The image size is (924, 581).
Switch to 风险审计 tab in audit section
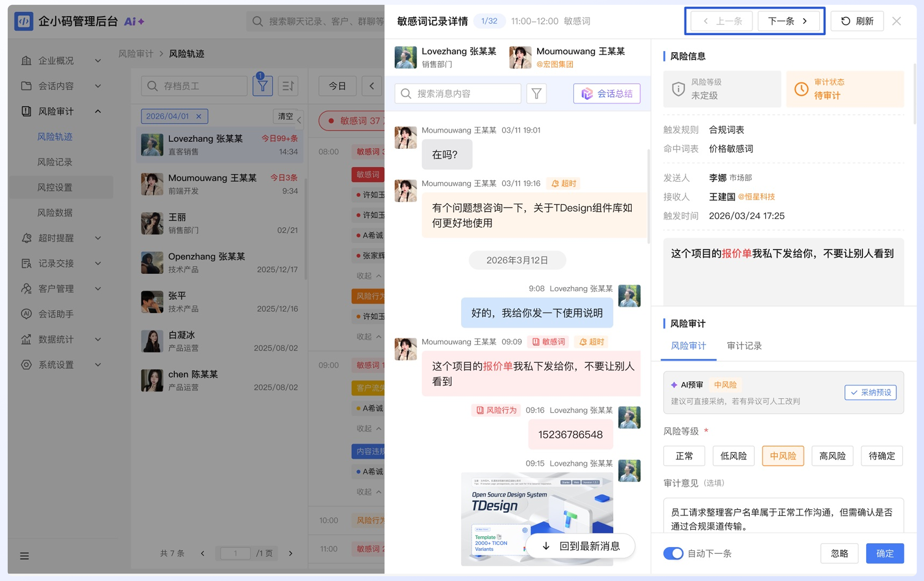[688, 346]
